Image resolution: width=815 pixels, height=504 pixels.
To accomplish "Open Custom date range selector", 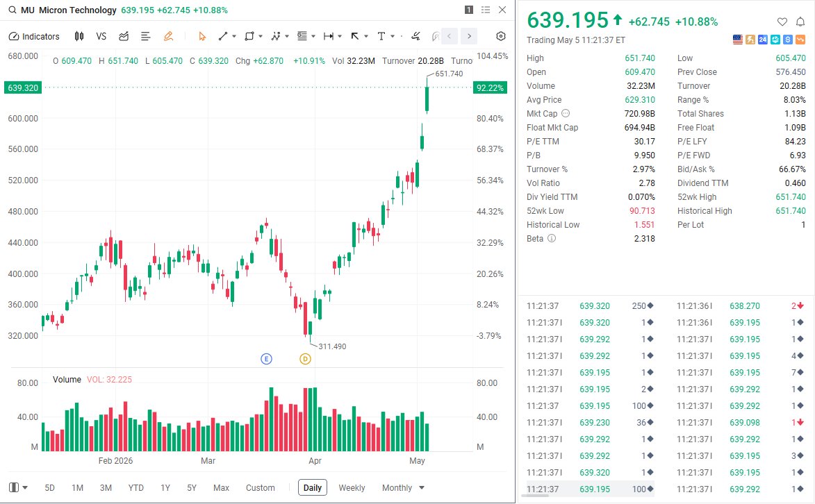I will pyautogui.click(x=261, y=488).
